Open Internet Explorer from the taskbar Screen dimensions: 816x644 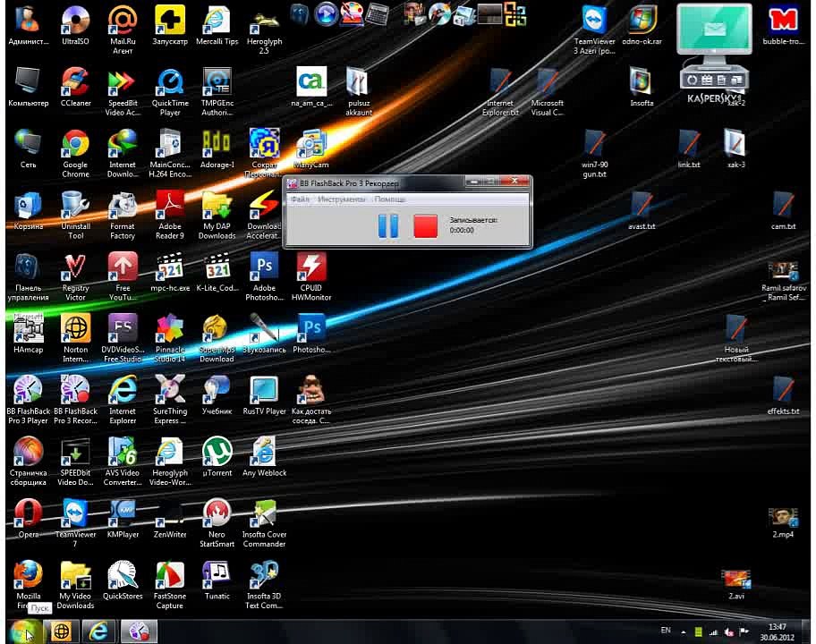tap(98, 631)
